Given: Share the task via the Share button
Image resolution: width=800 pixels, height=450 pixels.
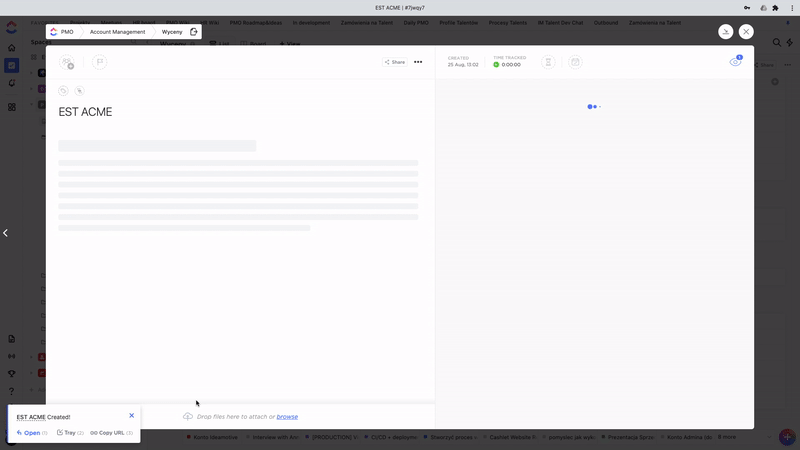Looking at the screenshot, I should 395,62.
